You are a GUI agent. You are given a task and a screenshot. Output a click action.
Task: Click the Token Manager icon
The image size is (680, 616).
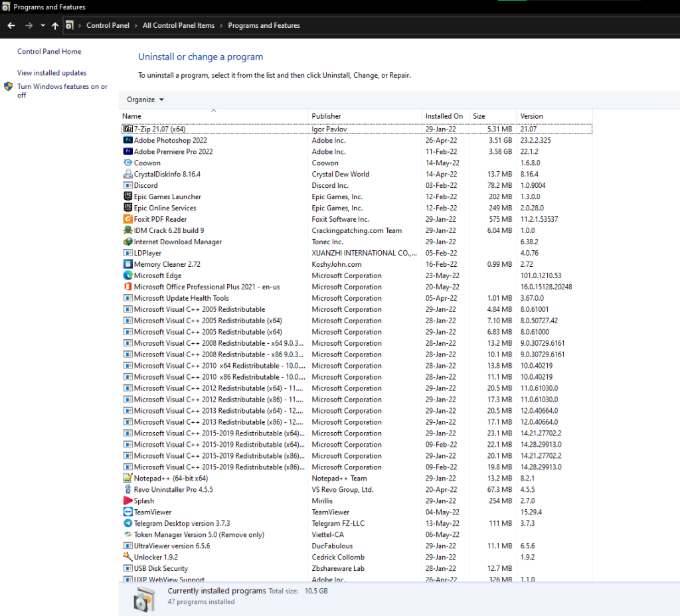tap(127, 534)
